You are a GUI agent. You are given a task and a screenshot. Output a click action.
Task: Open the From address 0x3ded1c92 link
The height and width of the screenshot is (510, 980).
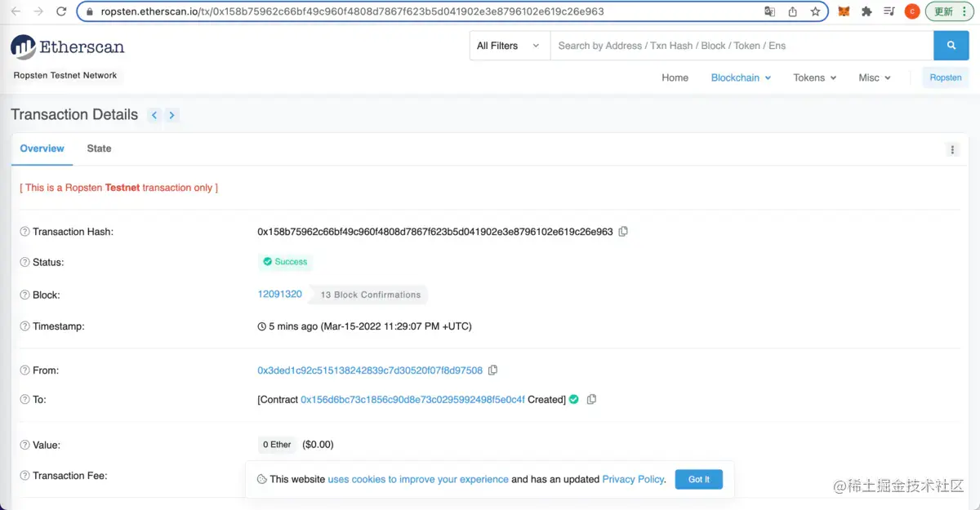pyautogui.click(x=370, y=370)
